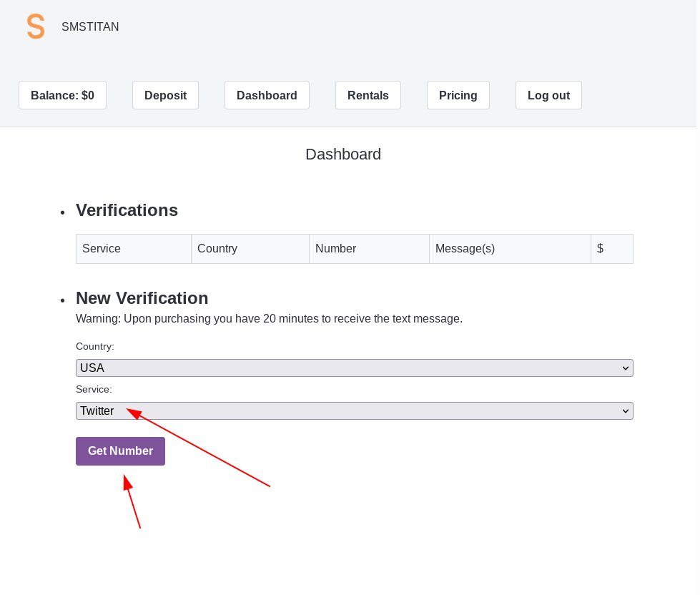The width and height of the screenshot is (700, 595).
Task: Click the orange S logo icon
Action: click(x=36, y=26)
